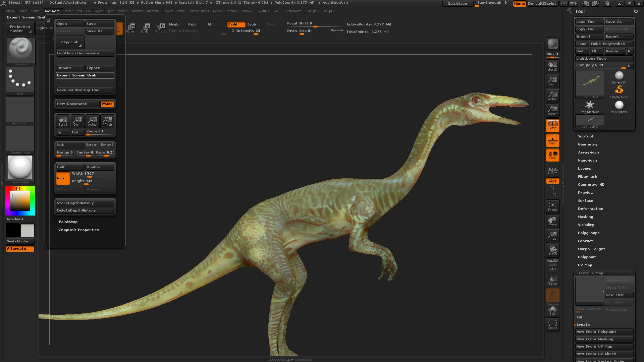
Task: Expand ZAppLink Properties section
Action: pyautogui.click(x=78, y=230)
